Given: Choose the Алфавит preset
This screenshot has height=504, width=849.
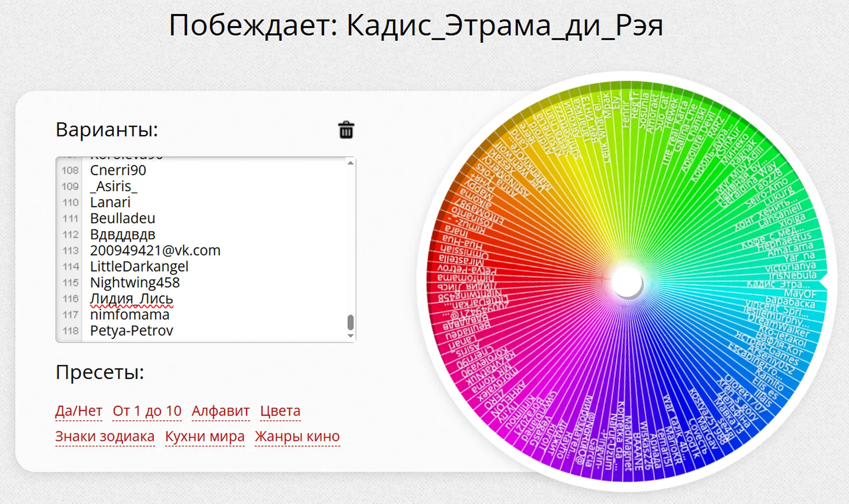Looking at the screenshot, I should click(220, 411).
